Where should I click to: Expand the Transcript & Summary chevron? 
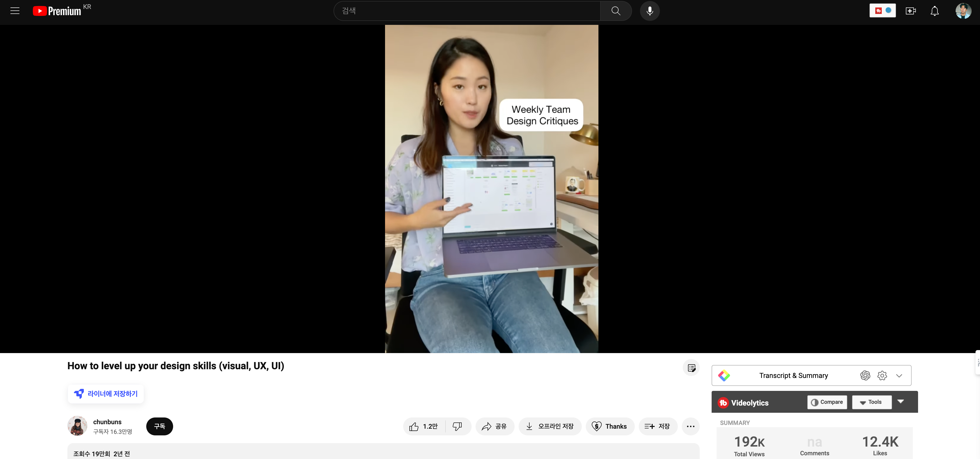tap(899, 376)
